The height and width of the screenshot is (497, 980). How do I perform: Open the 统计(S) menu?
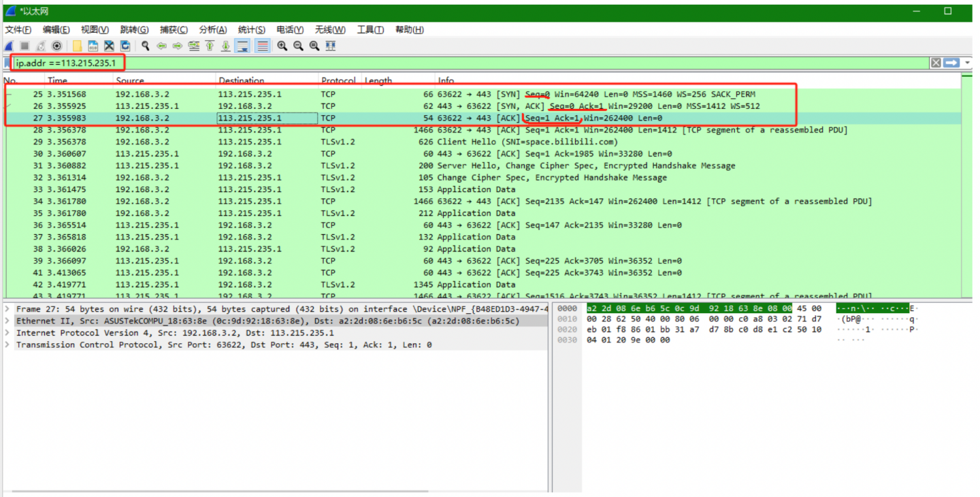(x=252, y=30)
